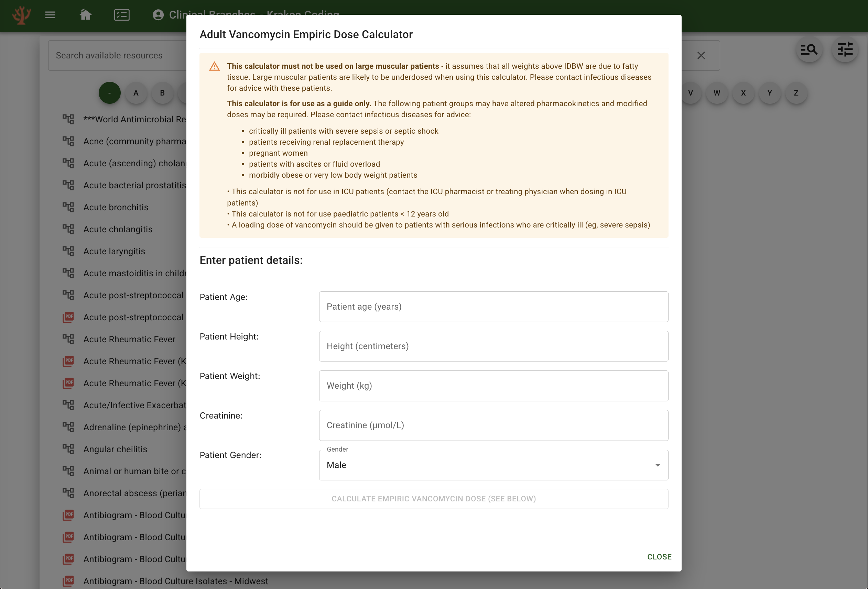Screen dimensions: 868x589
Task: Open the Acute cholangitis entry
Action: point(118,229)
